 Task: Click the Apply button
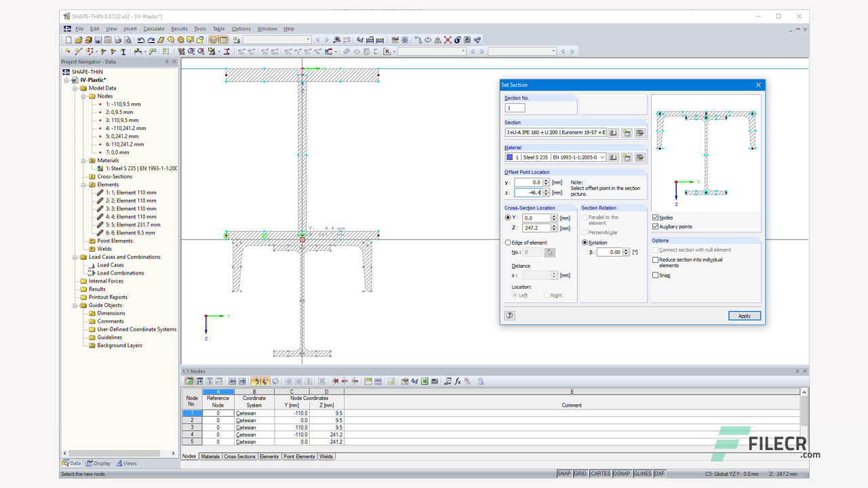(x=745, y=316)
